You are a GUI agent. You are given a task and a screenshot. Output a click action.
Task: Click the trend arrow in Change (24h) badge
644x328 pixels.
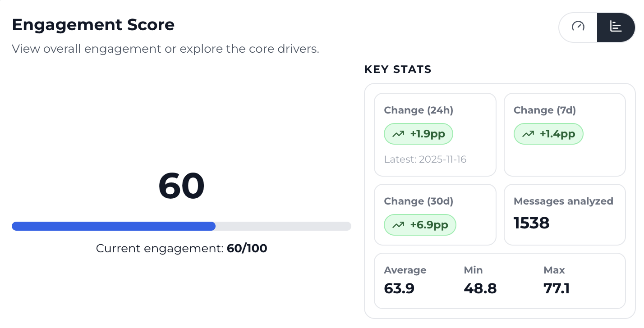click(x=397, y=134)
